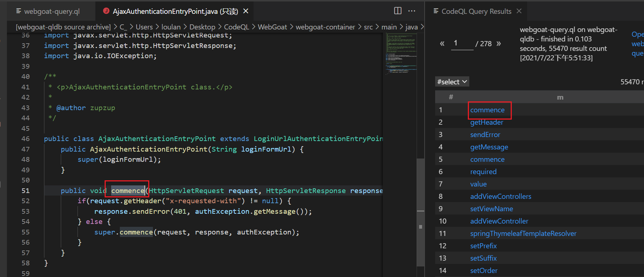Open the #select result set dropdown
This screenshot has width=644, height=277.
click(452, 82)
